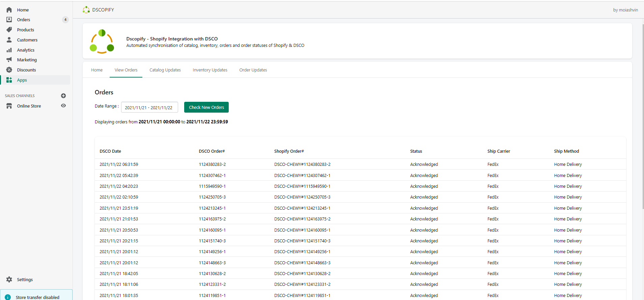
Task: Click the Date Range input field
Action: (x=149, y=107)
